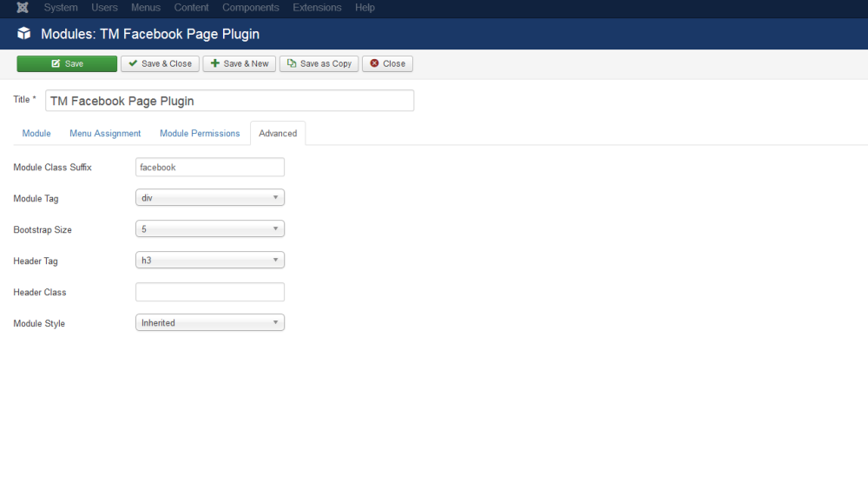The height and width of the screenshot is (489, 868).
Task: Click the Module Style label
Action: click(x=39, y=323)
